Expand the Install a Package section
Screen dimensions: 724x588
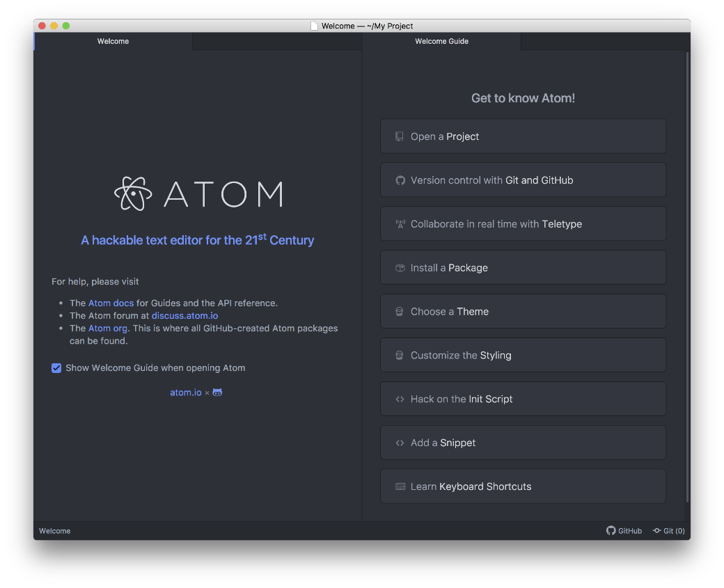(x=523, y=268)
